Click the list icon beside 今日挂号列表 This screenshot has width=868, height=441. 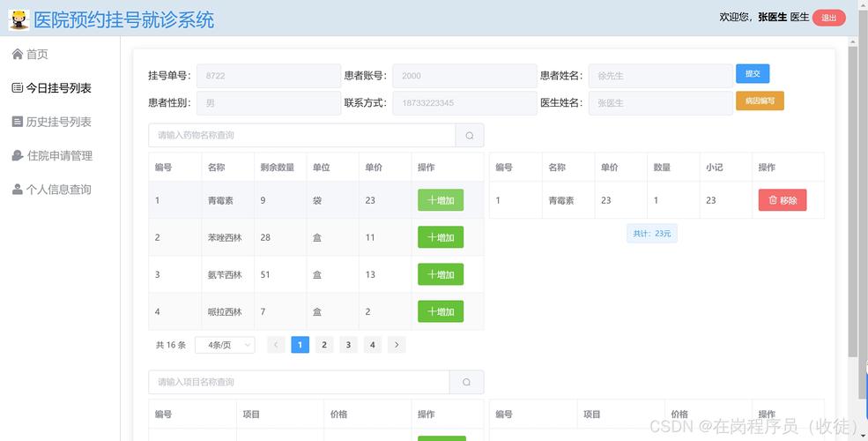17,87
